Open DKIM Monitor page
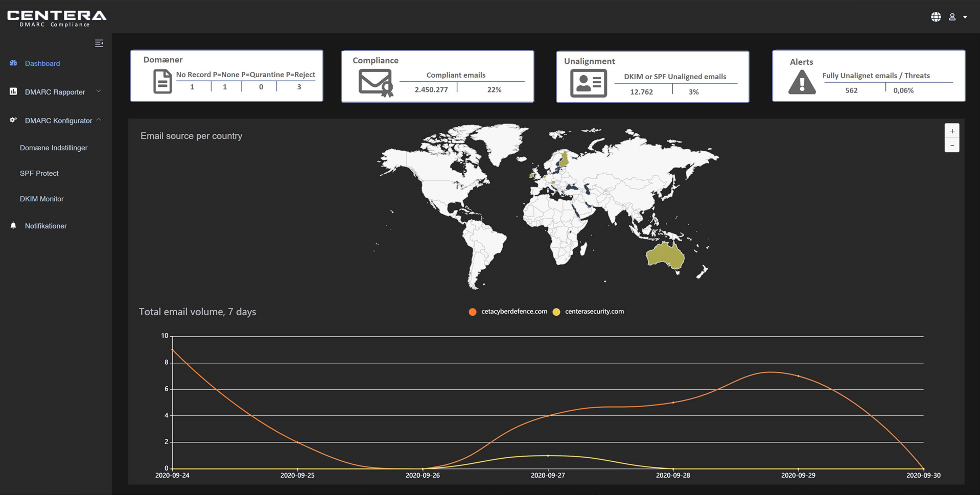Viewport: 980px width, 495px height. point(41,199)
